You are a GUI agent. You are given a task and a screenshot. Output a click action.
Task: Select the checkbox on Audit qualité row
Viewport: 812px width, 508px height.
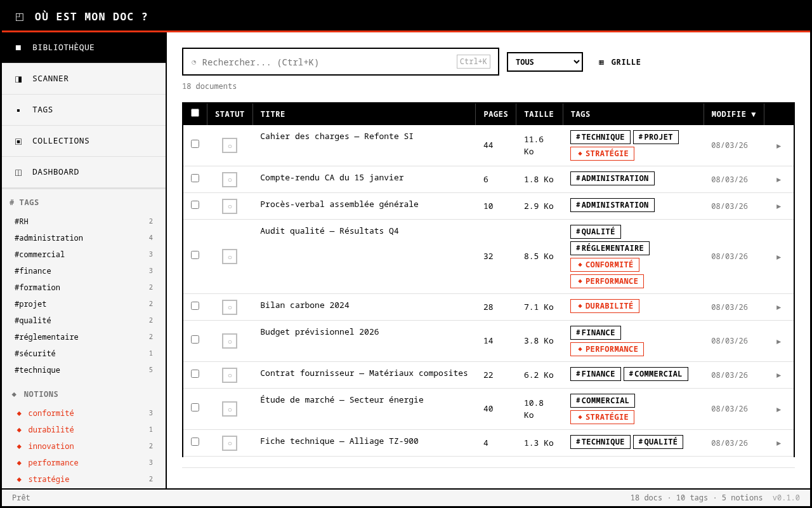(x=195, y=255)
